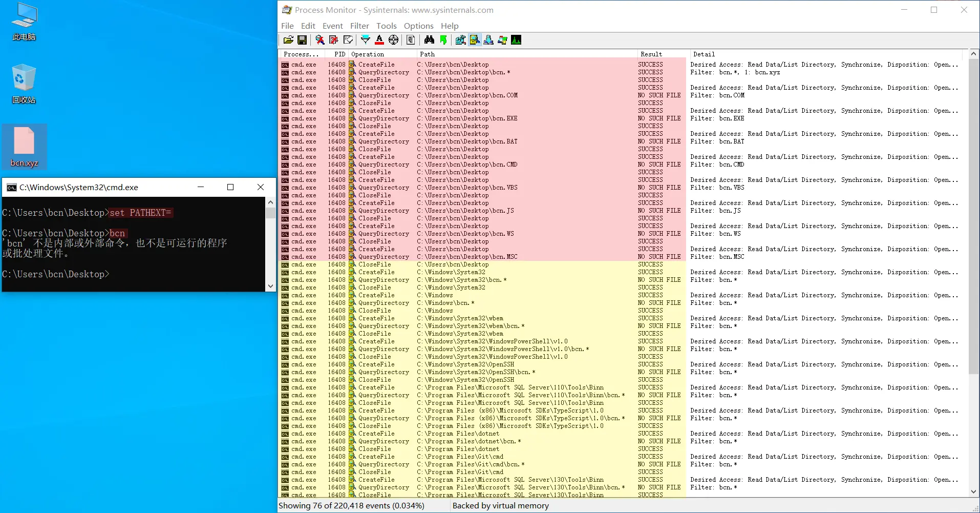
Task: Open the Tools menu
Action: click(x=387, y=26)
